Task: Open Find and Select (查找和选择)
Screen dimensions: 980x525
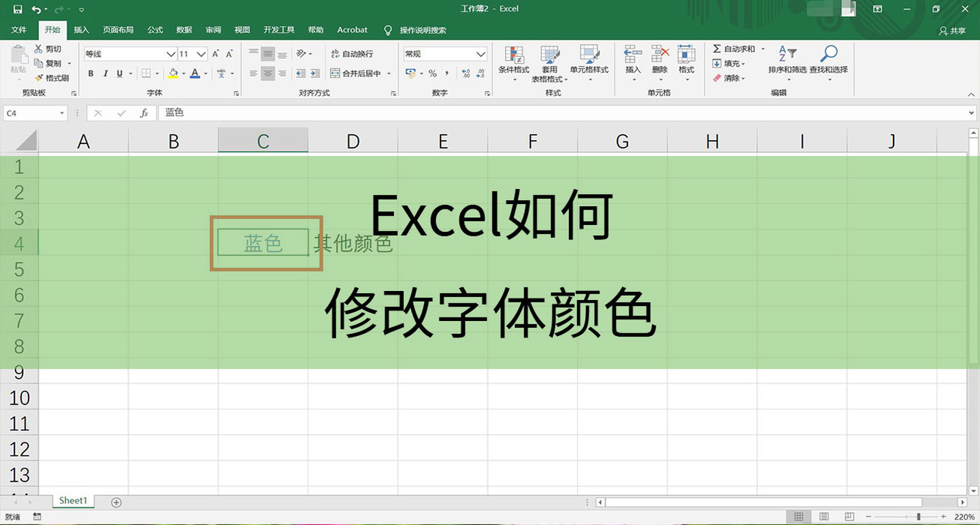Action: pos(828,64)
